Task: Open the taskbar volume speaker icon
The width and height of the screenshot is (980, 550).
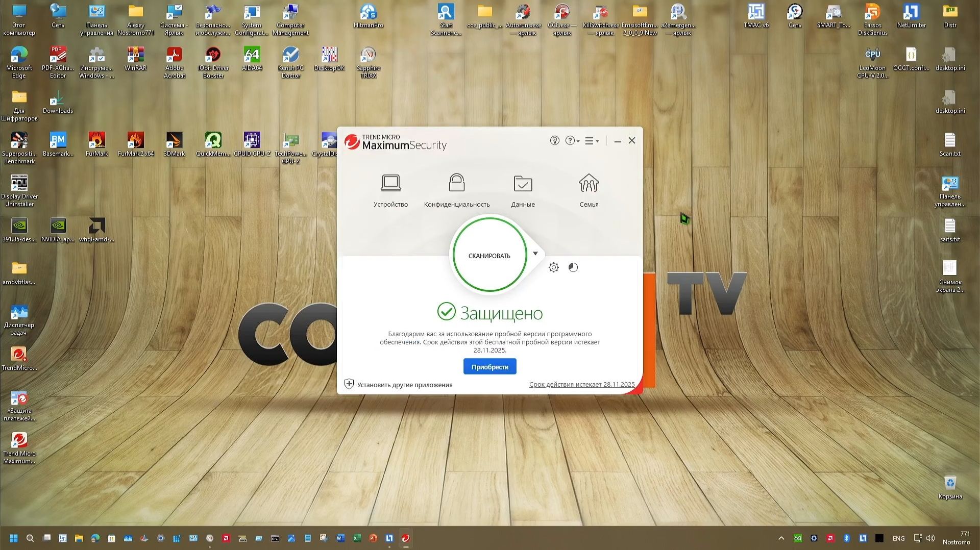Action: [930, 538]
